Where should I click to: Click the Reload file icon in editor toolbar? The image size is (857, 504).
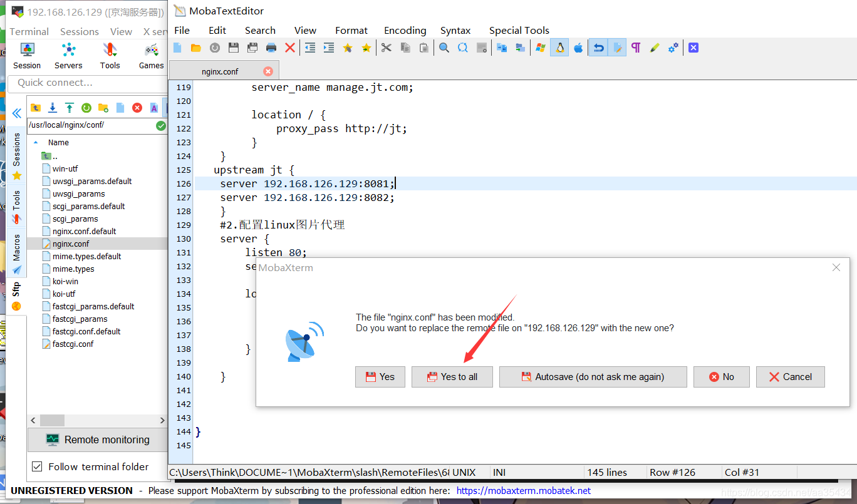point(215,48)
